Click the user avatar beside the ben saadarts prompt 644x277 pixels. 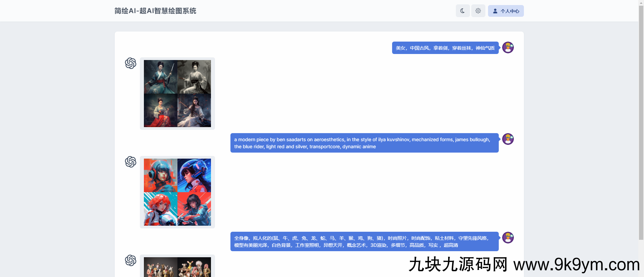pyautogui.click(x=508, y=139)
